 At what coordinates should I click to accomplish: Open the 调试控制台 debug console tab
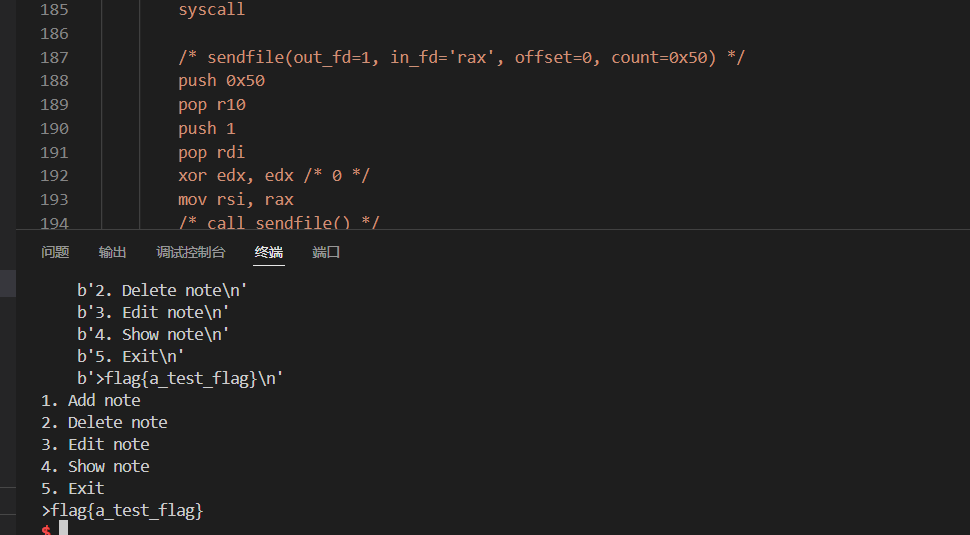click(191, 252)
